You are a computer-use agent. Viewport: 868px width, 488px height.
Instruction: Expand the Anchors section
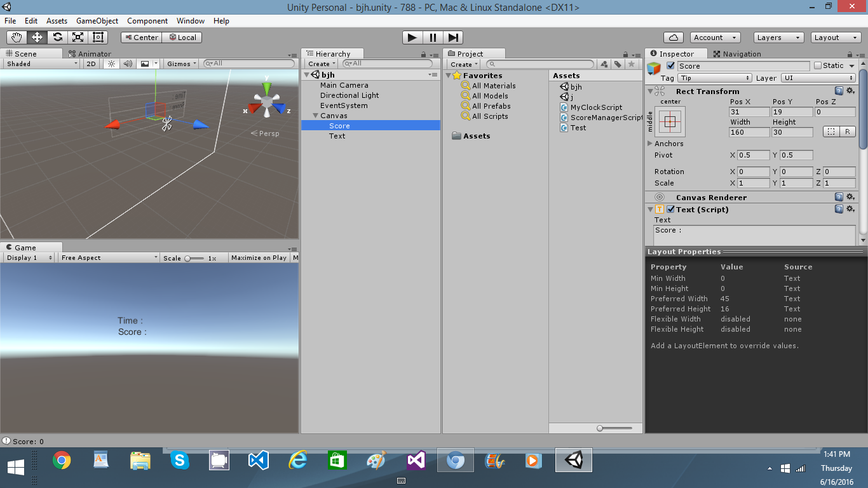pos(649,144)
